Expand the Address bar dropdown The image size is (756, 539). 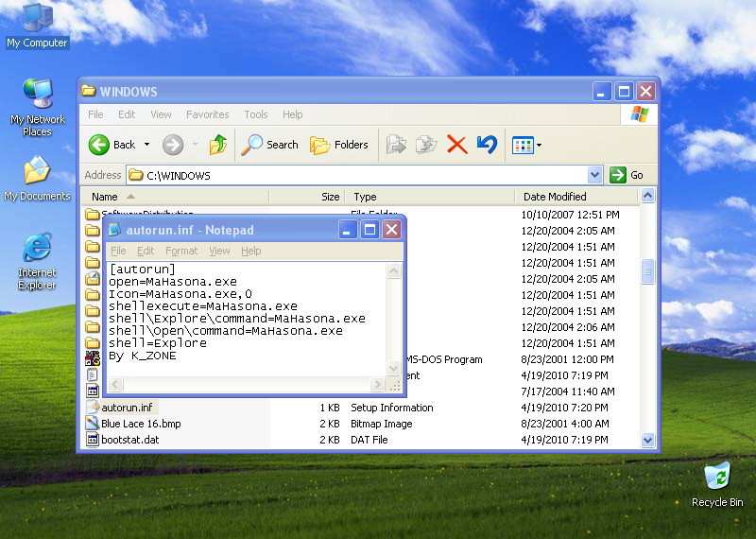pos(595,175)
